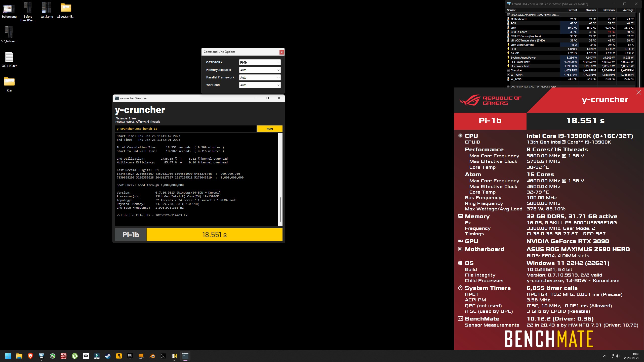Click Maximum column header in HWiNFO

coord(607,10)
